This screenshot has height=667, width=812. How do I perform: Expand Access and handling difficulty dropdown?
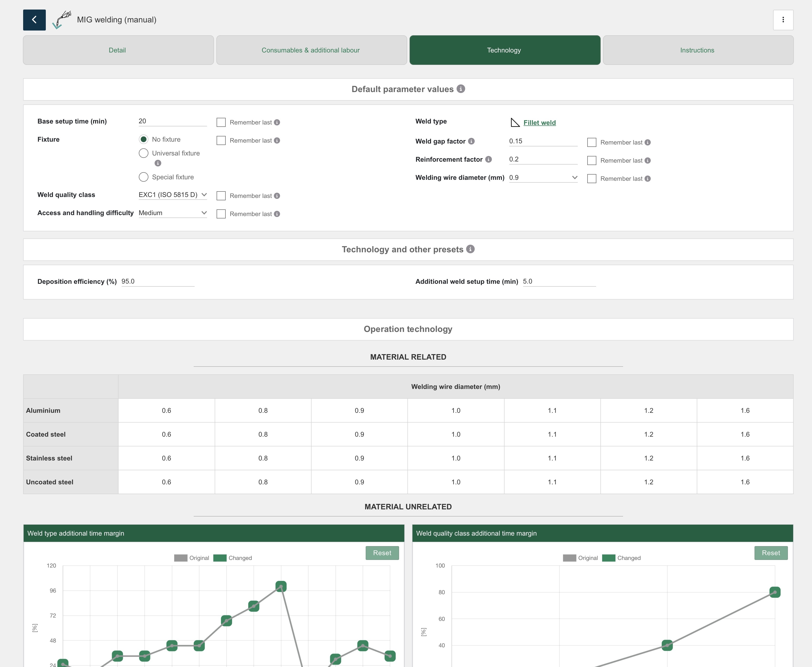click(172, 213)
